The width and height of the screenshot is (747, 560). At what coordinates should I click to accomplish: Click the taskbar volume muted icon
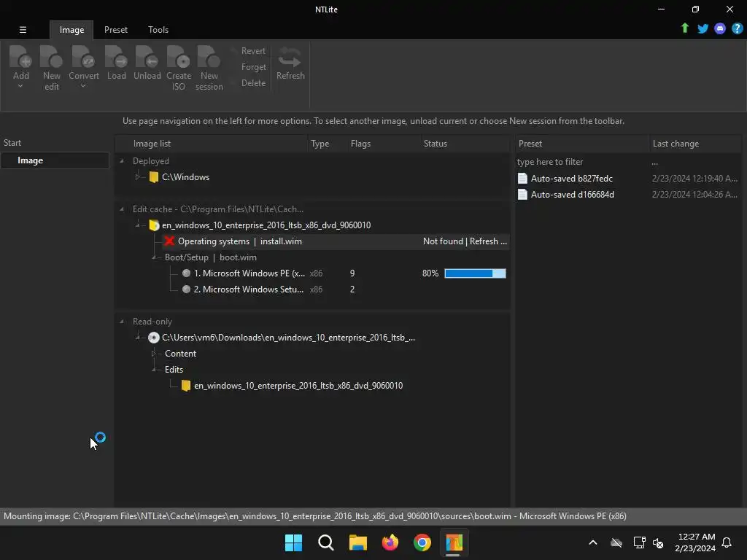pos(658,542)
